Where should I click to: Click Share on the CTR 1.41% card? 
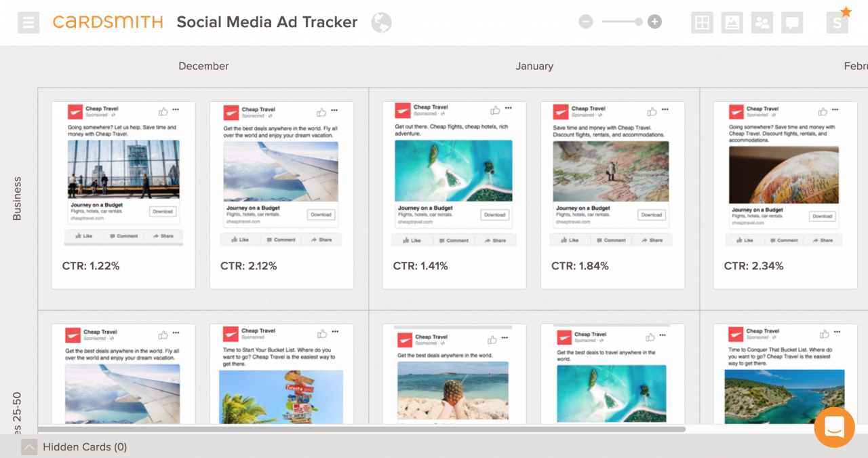(x=496, y=240)
